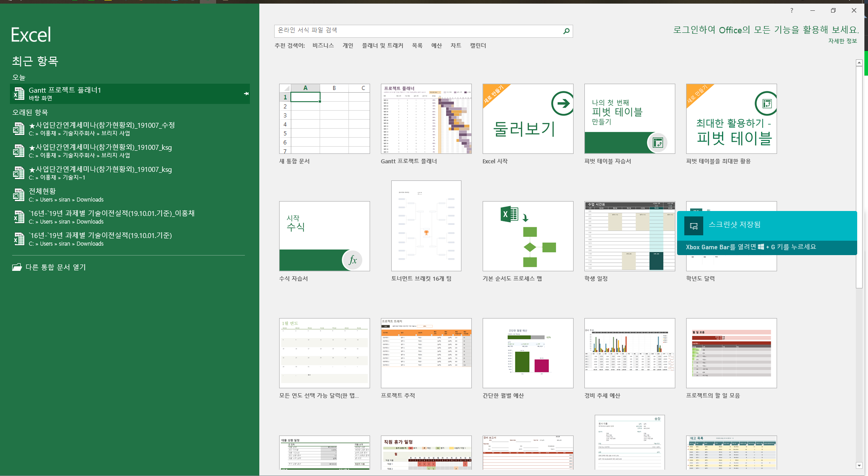The width and height of the screenshot is (868, 476).
Task: Open 사업단간연계세미나(참가현황외)_191007_수정 from recent list
Action: [130, 129]
